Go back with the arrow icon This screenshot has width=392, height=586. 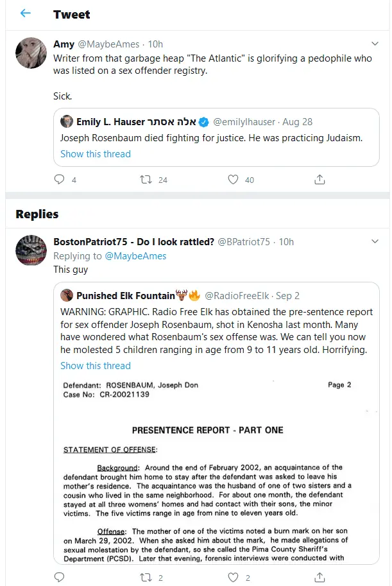[x=26, y=13]
